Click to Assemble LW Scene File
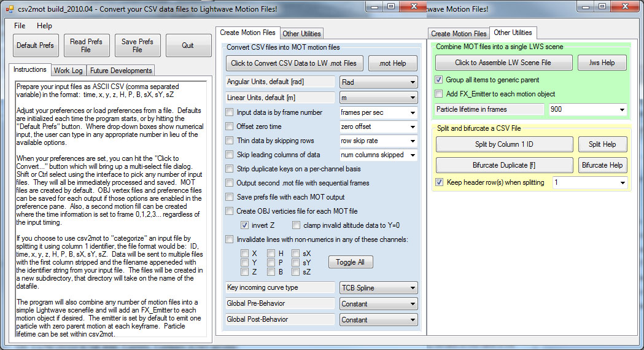Viewport: 644px width, 350px height. [503, 63]
